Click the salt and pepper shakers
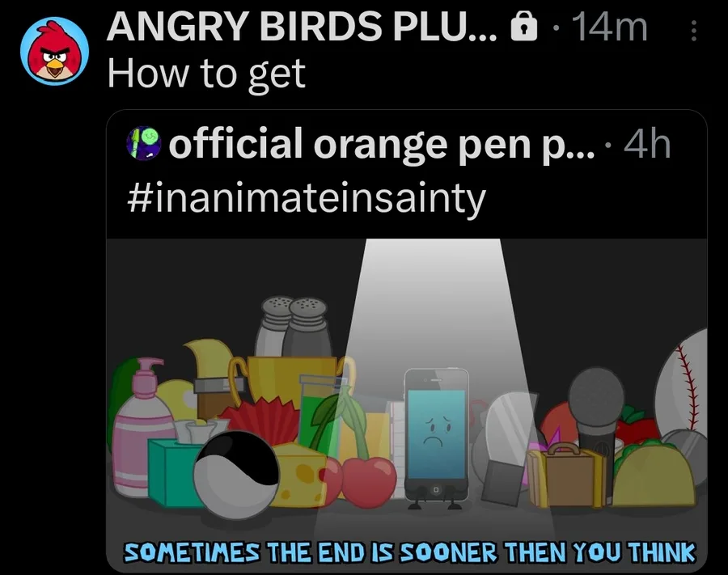The image size is (728, 575). point(294,328)
